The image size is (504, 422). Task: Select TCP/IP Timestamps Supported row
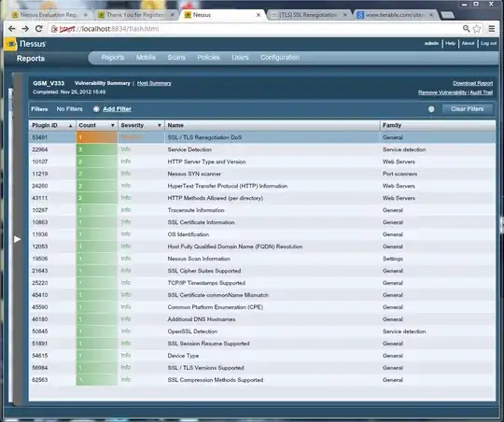pyautogui.click(x=262, y=283)
